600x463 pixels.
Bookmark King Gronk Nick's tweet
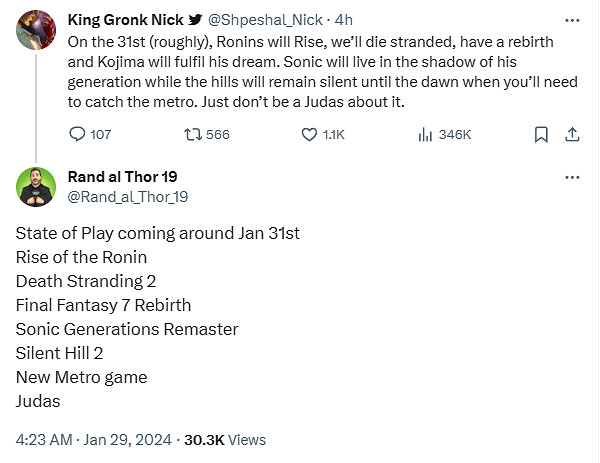541,134
